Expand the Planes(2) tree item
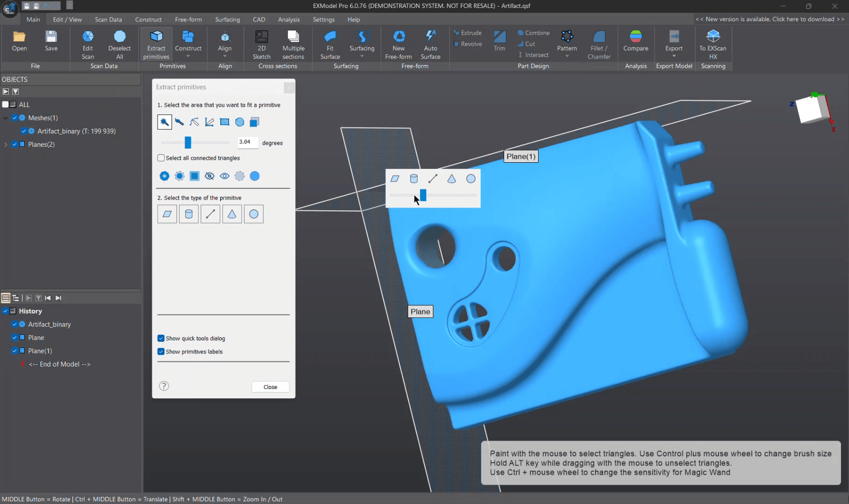849x504 pixels. pyautogui.click(x=5, y=144)
